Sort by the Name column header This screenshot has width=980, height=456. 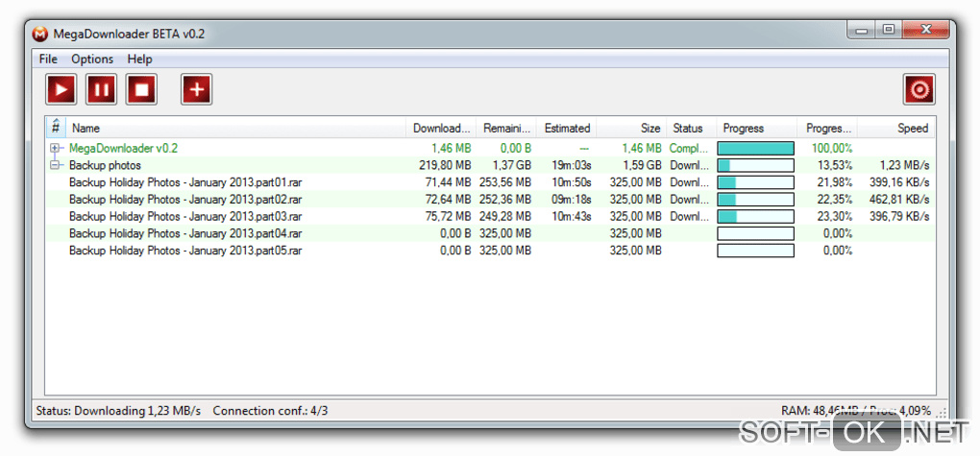(235, 128)
